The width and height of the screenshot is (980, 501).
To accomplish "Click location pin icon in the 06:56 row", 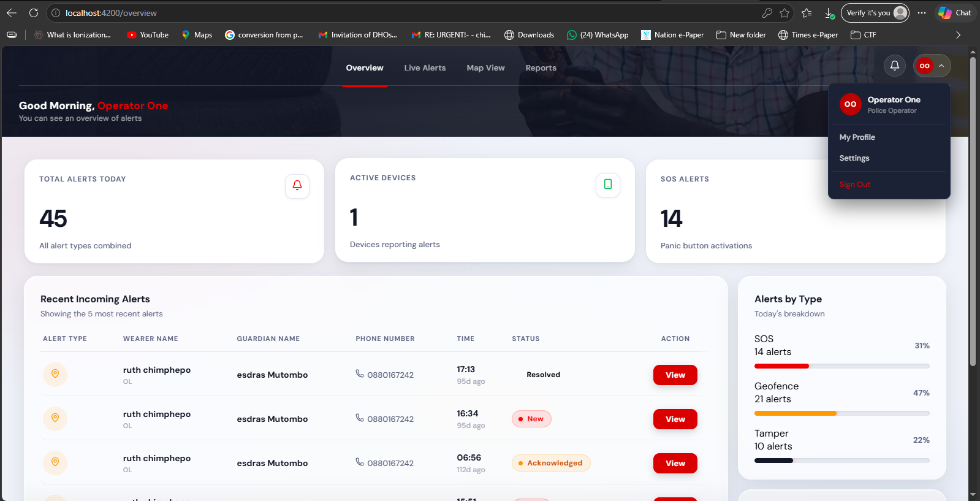I will click(x=55, y=462).
